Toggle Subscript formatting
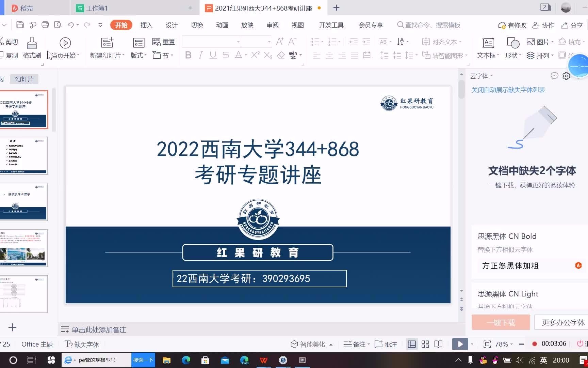The width and height of the screenshot is (588, 368). coord(268,55)
